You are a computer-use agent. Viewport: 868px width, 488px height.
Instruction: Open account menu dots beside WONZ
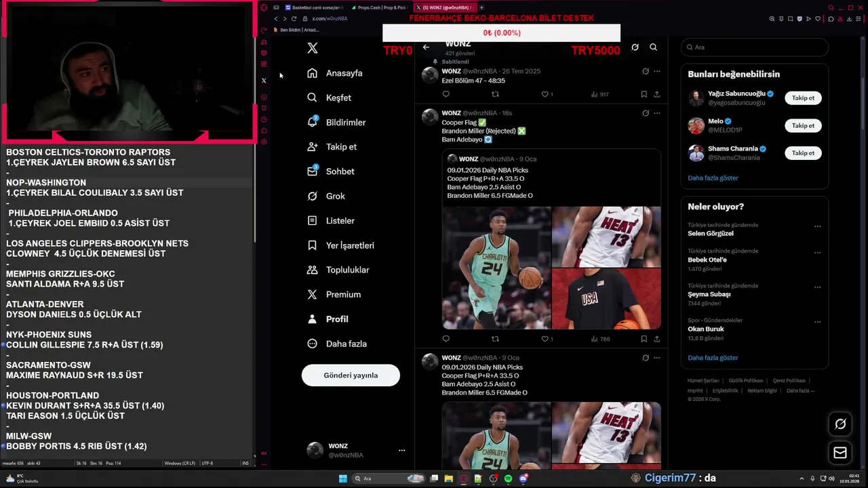click(x=401, y=450)
